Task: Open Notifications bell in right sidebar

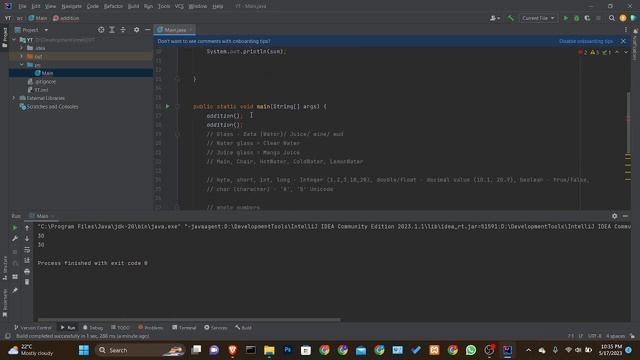Action: pyautogui.click(x=635, y=31)
